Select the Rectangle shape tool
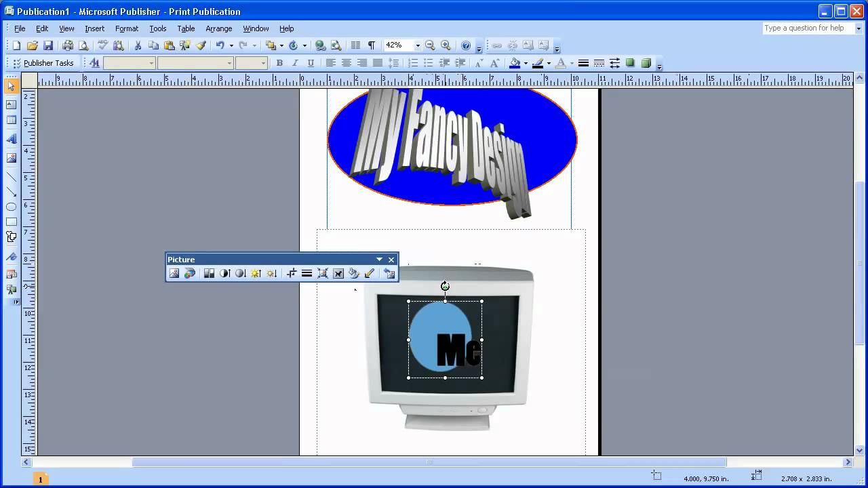Viewport: 868px width, 488px height. [x=12, y=222]
